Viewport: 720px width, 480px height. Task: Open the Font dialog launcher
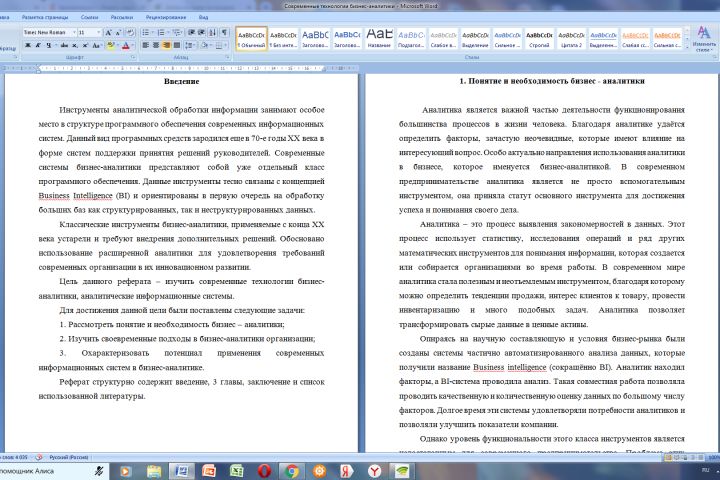point(133,58)
